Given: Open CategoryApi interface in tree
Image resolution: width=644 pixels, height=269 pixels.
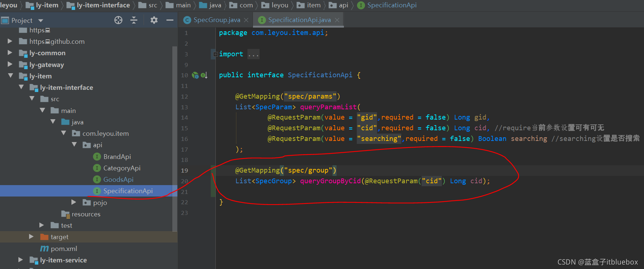Looking at the screenshot, I should pyautogui.click(x=122, y=168).
